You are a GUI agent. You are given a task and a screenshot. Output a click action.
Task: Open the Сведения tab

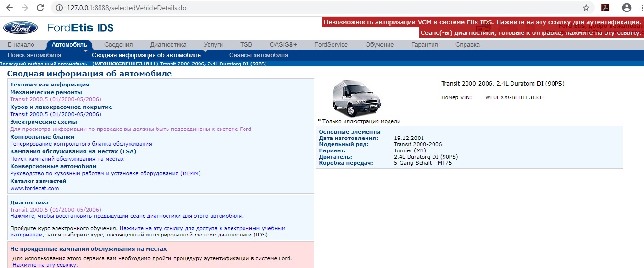118,45
